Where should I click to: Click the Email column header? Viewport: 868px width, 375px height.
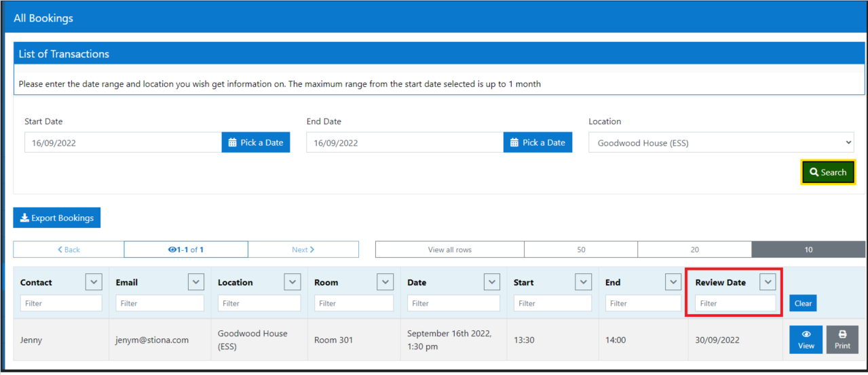pos(127,282)
